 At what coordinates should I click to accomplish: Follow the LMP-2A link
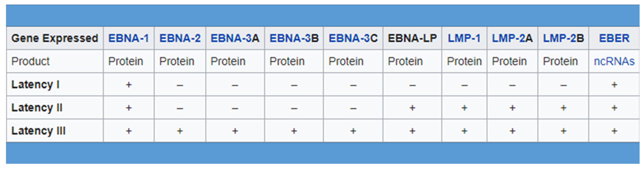512,38
